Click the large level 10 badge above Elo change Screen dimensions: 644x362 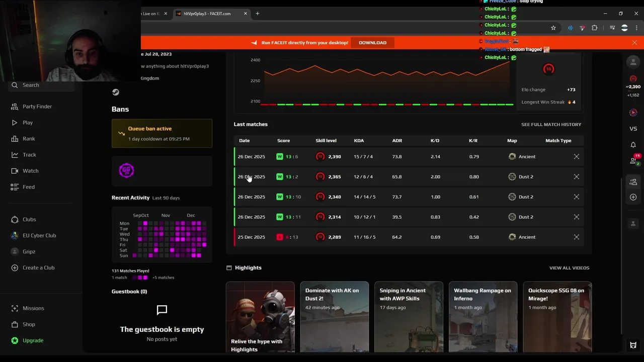tap(548, 69)
